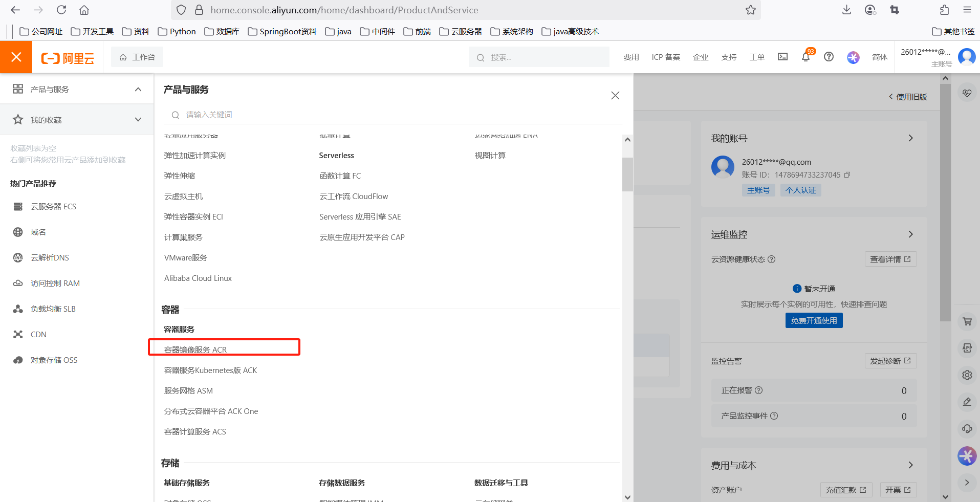Click info icon next to 云资源健康状态
This screenshot has width=980, height=502.
click(x=772, y=259)
